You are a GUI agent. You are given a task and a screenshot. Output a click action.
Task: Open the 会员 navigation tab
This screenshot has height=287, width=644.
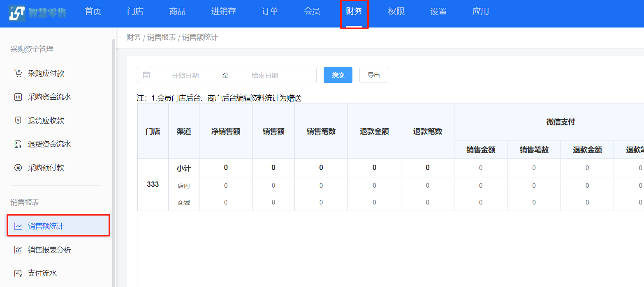(x=312, y=11)
